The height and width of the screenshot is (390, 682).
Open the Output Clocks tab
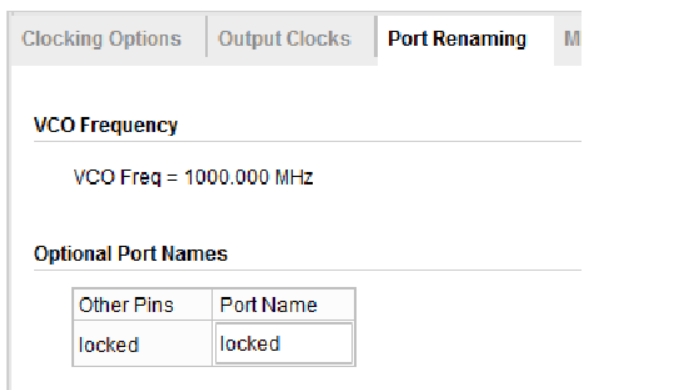[x=285, y=39]
